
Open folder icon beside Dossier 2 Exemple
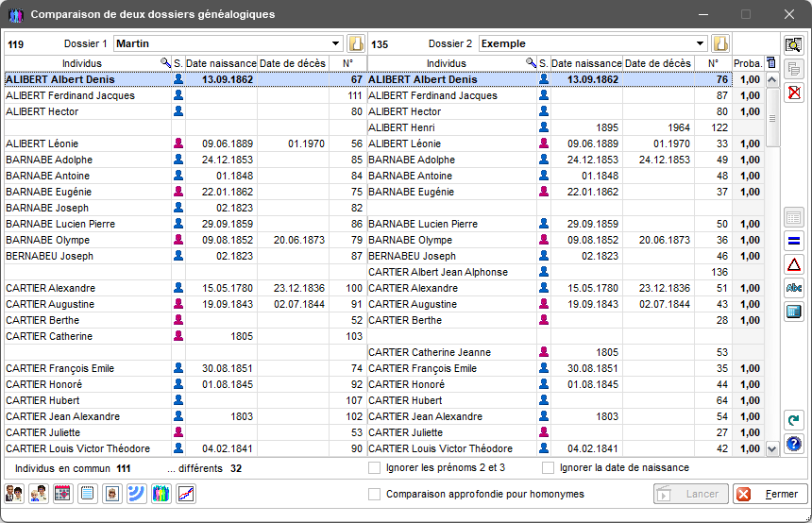click(x=720, y=43)
